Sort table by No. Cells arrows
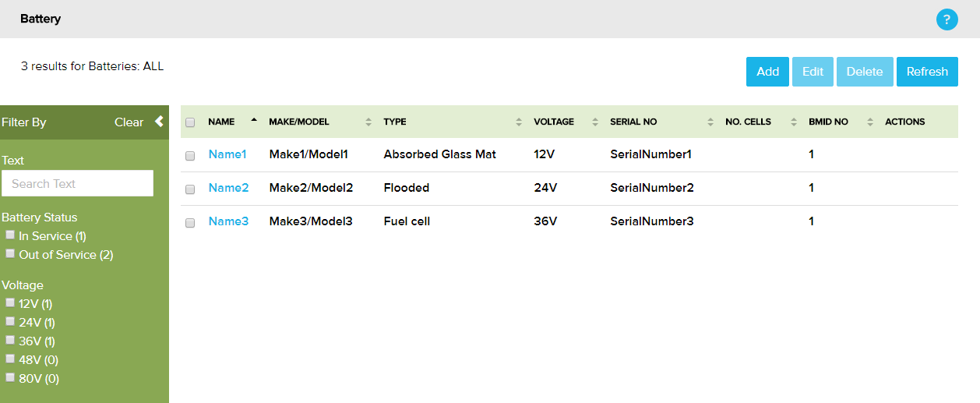 pos(794,122)
